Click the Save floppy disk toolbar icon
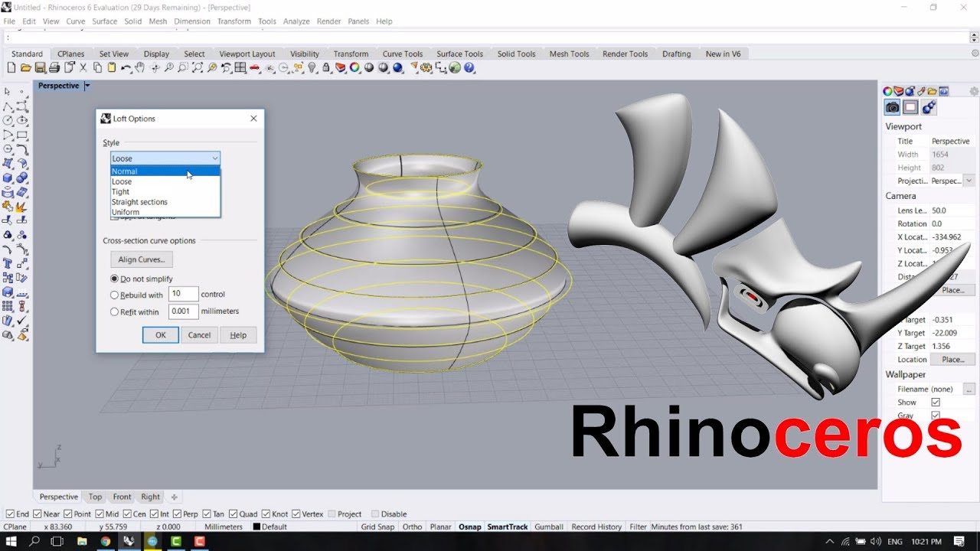980x551 pixels. (x=40, y=67)
